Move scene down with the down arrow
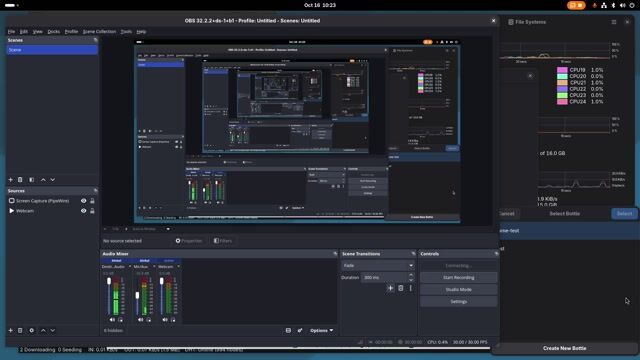The height and width of the screenshot is (360, 640). [53, 180]
